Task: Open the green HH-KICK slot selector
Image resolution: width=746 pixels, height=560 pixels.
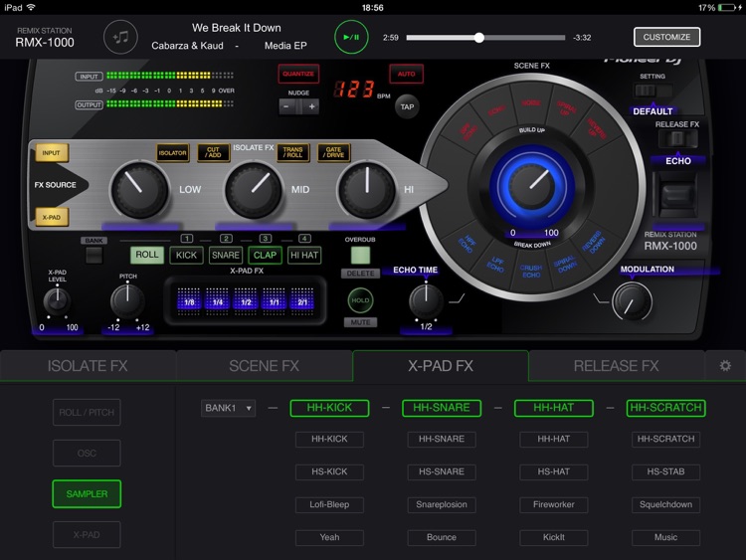Action: pos(329,408)
